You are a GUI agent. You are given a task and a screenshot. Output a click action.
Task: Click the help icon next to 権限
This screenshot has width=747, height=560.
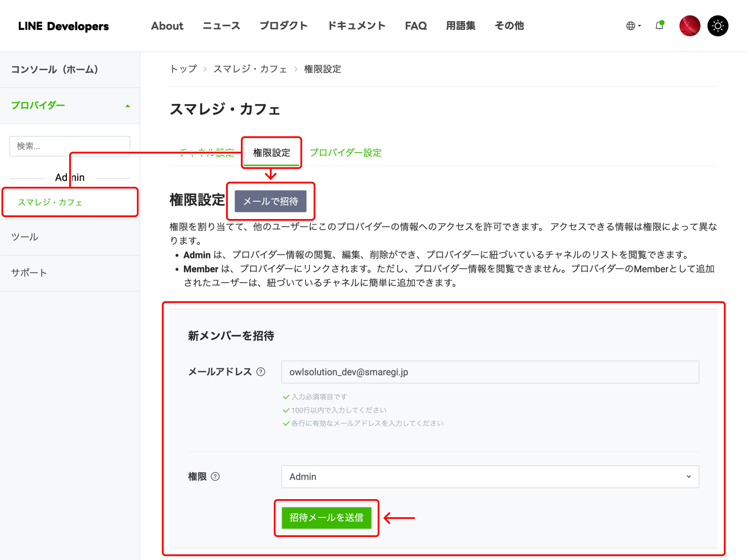tap(215, 476)
